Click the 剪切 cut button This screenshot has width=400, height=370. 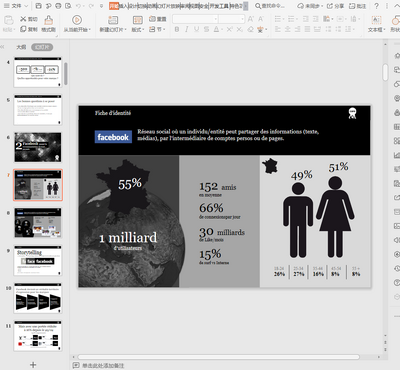click(29, 19)
